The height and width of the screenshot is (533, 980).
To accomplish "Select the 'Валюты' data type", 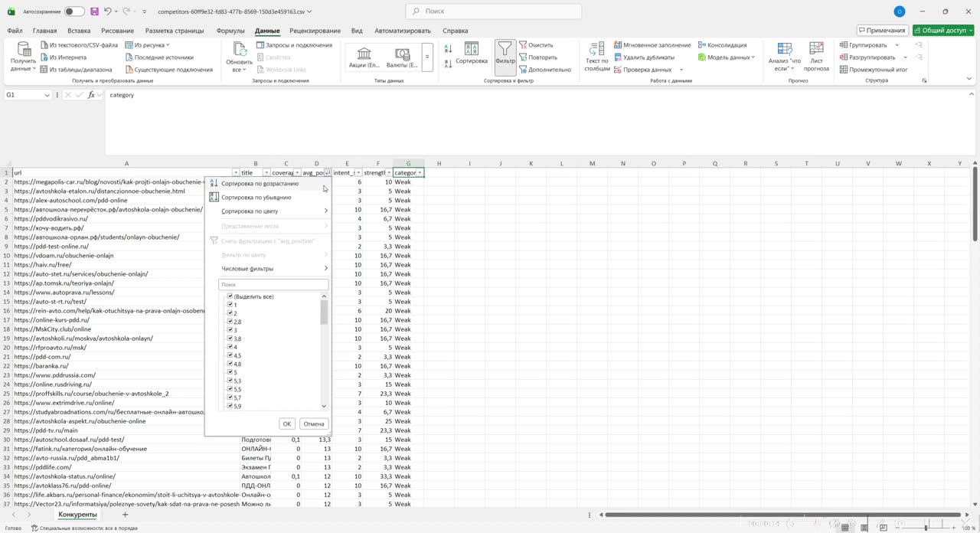I will [x=402, y=57].
